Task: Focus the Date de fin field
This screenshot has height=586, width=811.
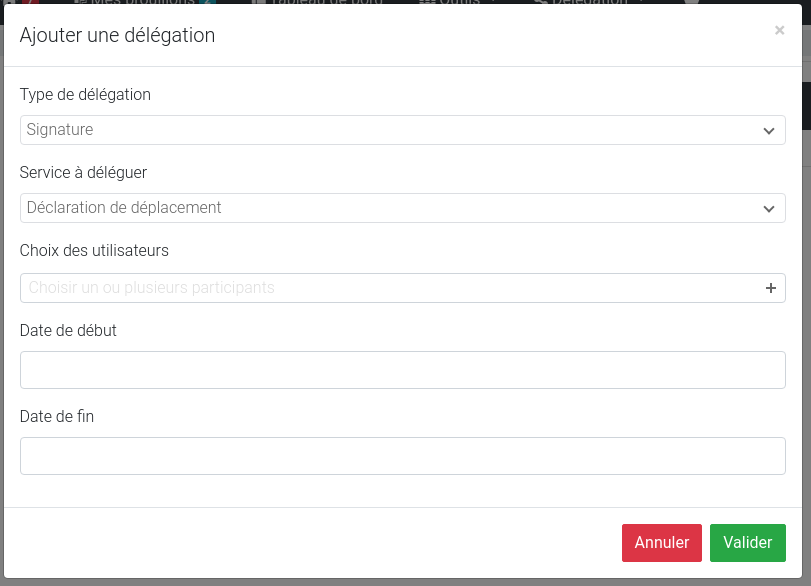Action: click(x=402, y=456)
